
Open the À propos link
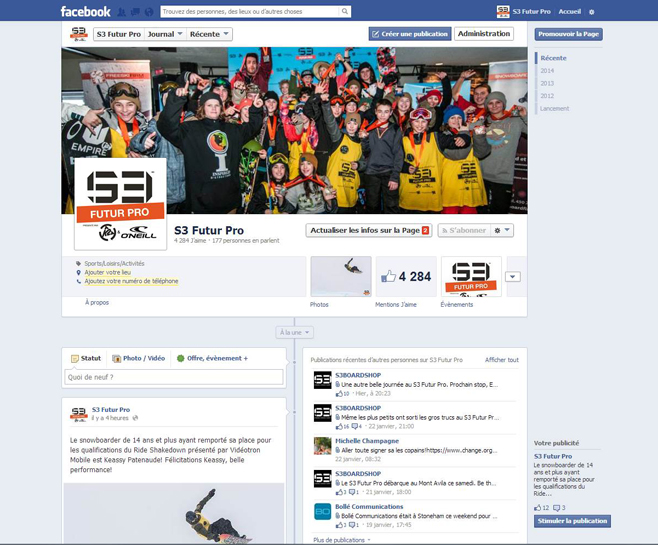[x=97, y=302]
